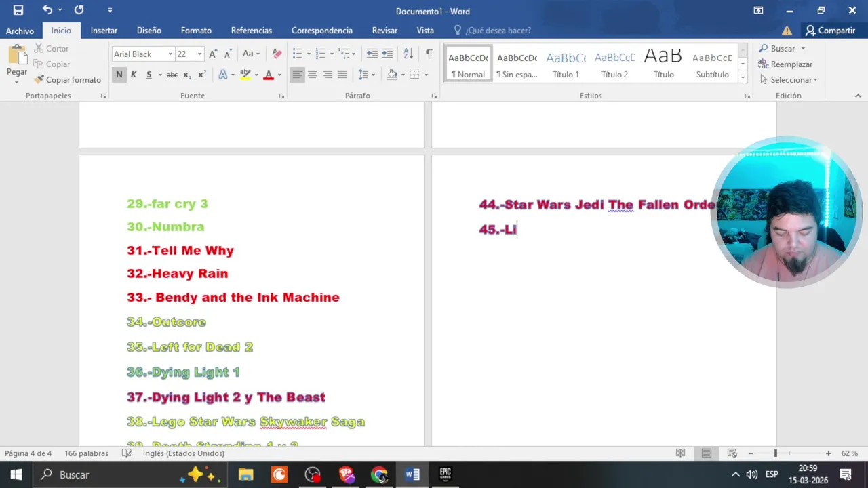Open the Archivo menu
The height and width of the screenshot is (488, 868).
click(20, 30)
